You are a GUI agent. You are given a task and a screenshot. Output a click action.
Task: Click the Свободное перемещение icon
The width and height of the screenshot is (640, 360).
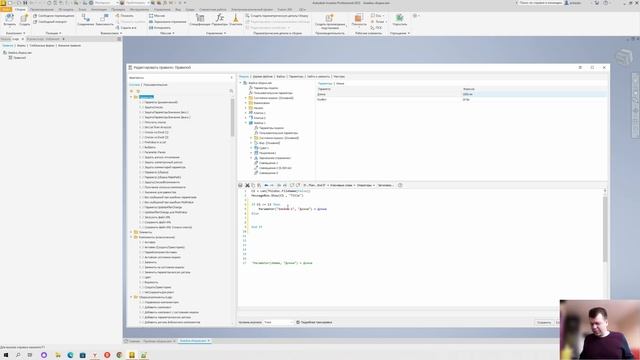click(x=54, y=16)
